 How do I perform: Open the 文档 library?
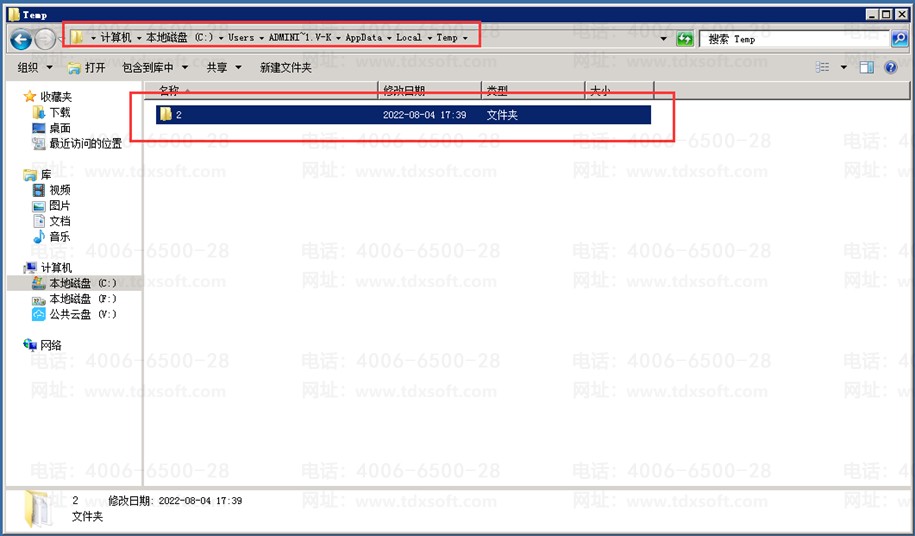[60, 221]
